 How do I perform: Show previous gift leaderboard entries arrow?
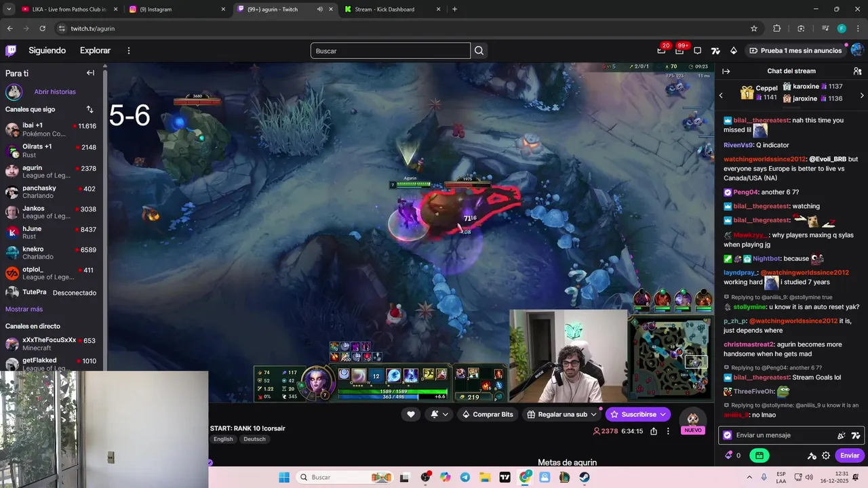click(721, 96)
